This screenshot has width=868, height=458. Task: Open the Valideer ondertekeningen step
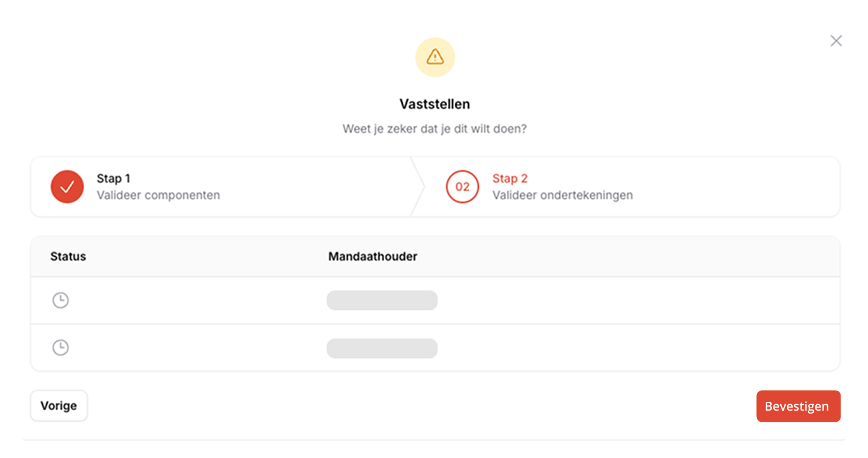click(x=562, y=195)
